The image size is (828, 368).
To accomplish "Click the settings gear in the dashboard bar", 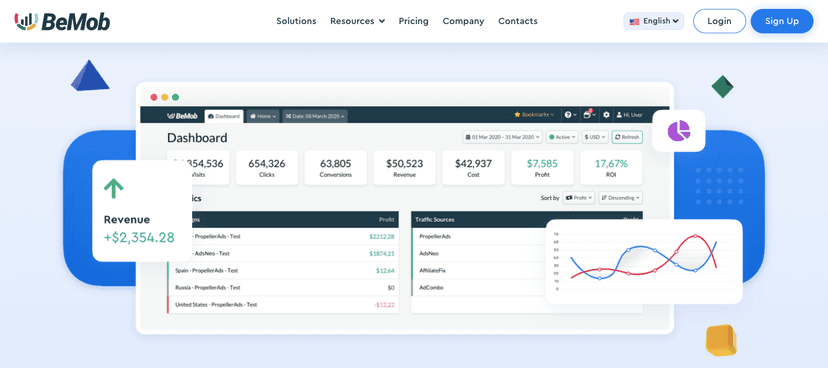I will pyautogui.click(x=606, y=115).
